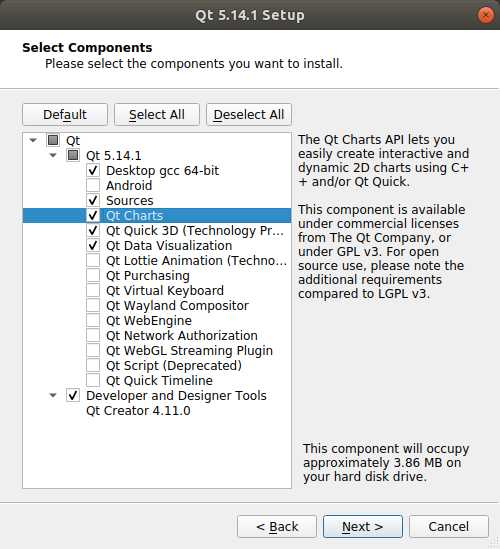Image resolution: width=500 pixels, height=549 pixels.
Task: Uncheck the Sources checkbox
Action: [93, 201]
